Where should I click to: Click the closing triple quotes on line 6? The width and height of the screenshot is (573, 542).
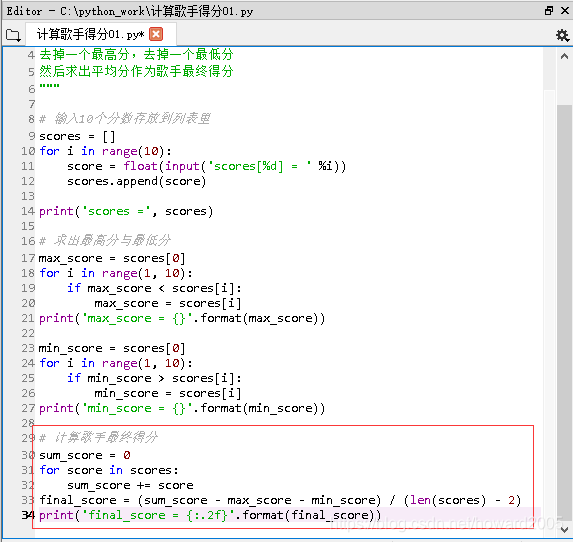point(49,86)
